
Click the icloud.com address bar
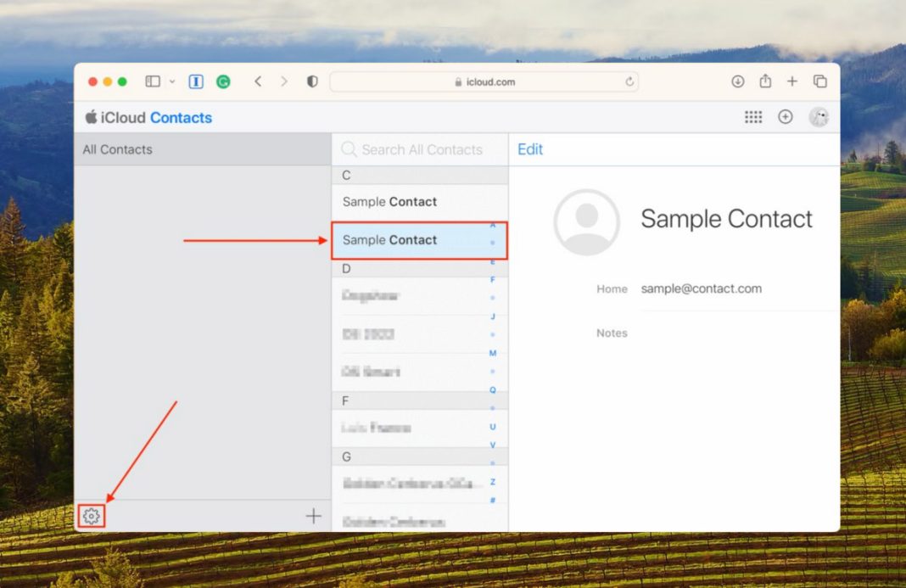coord(484,81)
